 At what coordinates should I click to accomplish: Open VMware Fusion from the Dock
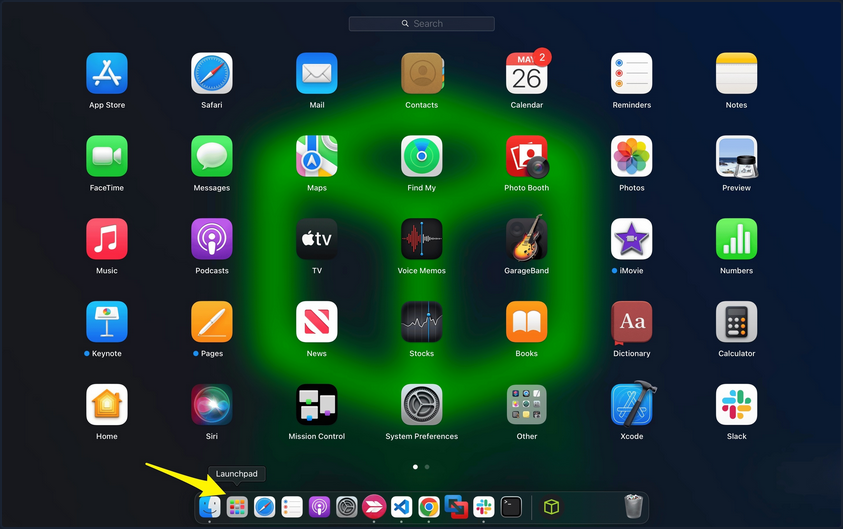pos(456,507)
